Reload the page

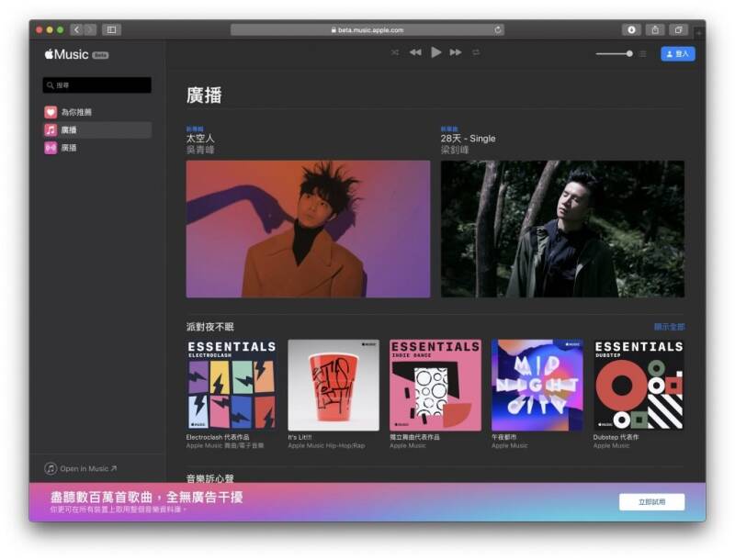coord(497,30)
